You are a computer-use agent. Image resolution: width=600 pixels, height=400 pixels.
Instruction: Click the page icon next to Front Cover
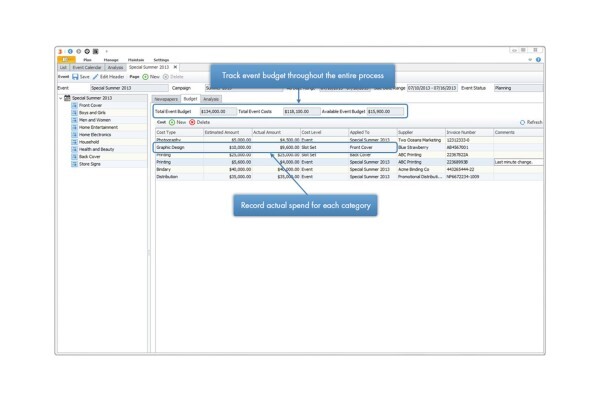75,105
